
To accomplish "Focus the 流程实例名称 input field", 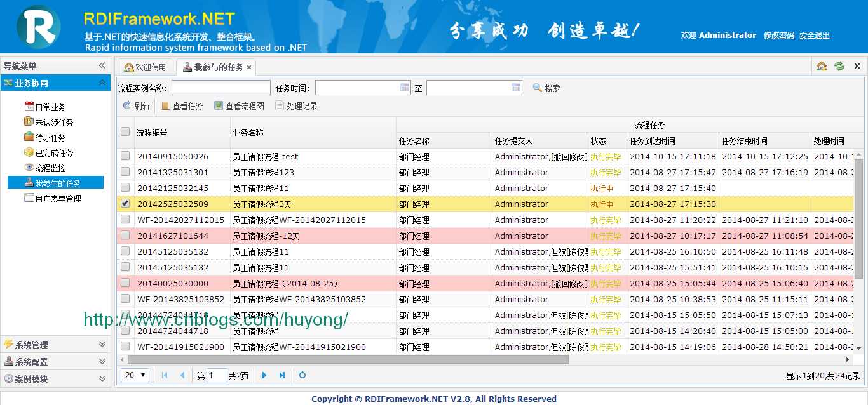I will pos(221,88).
